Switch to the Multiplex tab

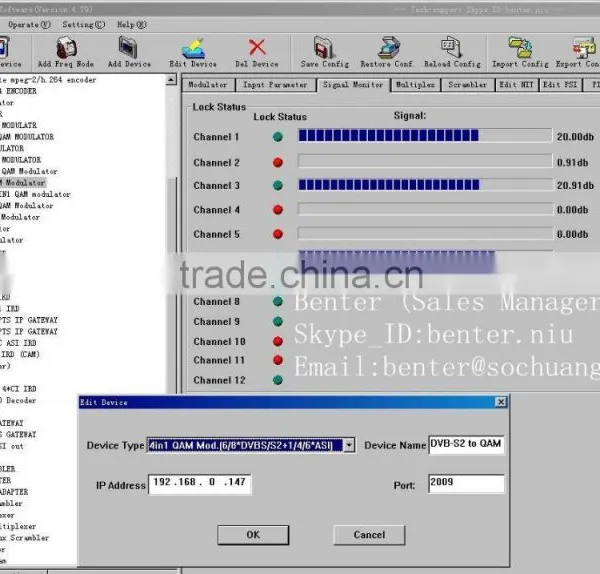[415, 85]
